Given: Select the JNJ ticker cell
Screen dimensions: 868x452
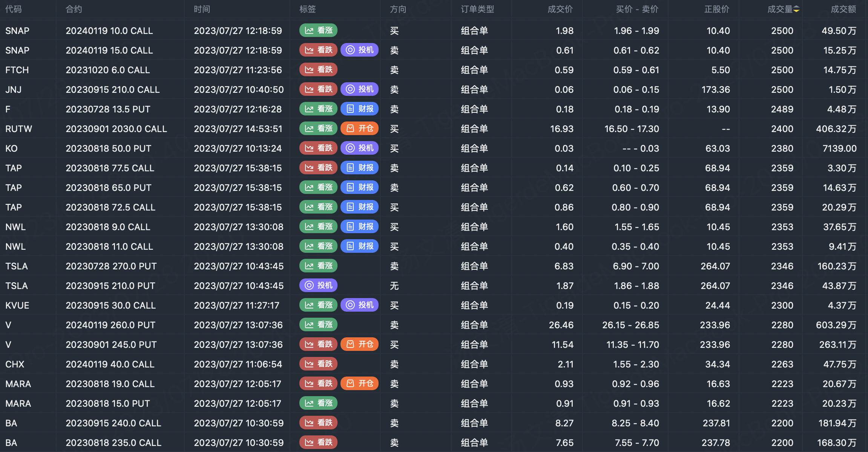Looking at the screenshot, I should [14, 89].
